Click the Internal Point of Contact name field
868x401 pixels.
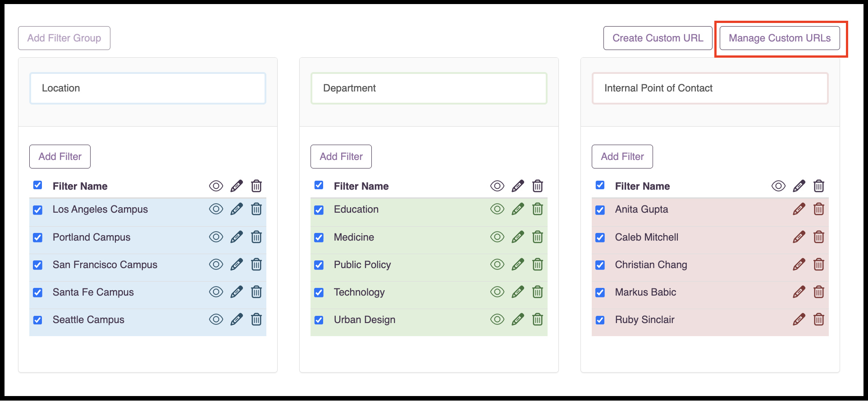click(710, 88)
